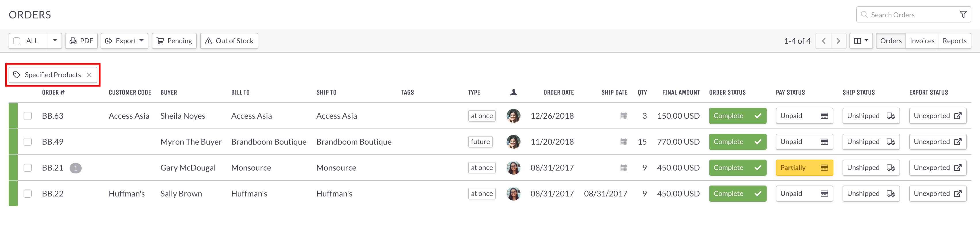Expand the ALL selection dropdown arrow
This screenshot has width=980, height=227.
coord(55,41)
